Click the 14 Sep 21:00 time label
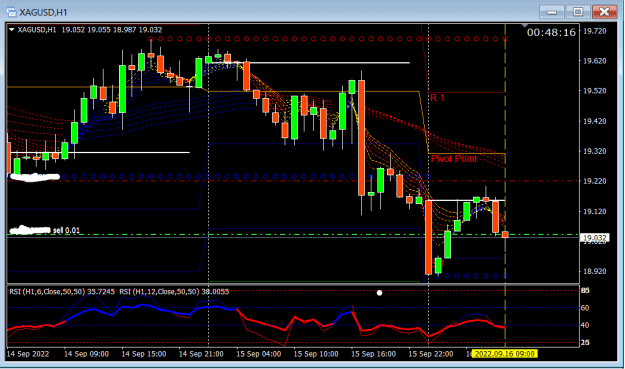Image resolution: width=625 pixels, height=369 pixels. (x=201, y=354)
